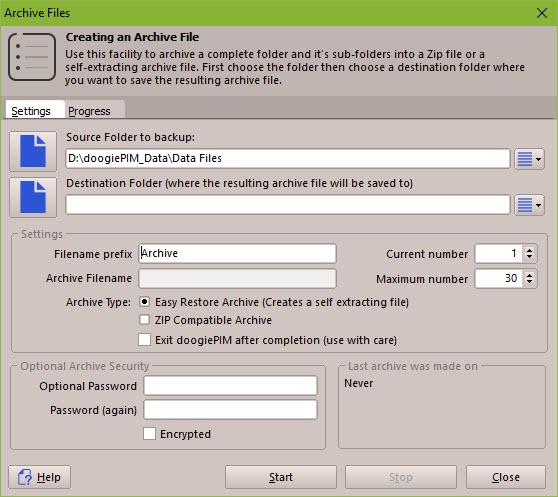
Task: Increase Current number with up arrow
Action: pyautogui.click(x=530, y=250)
